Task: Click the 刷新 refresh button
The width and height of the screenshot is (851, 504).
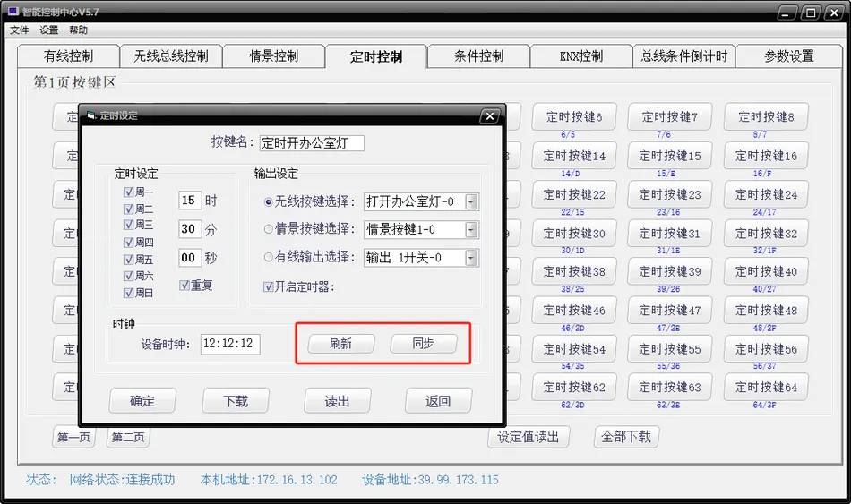Action: [x=341, y=344]
